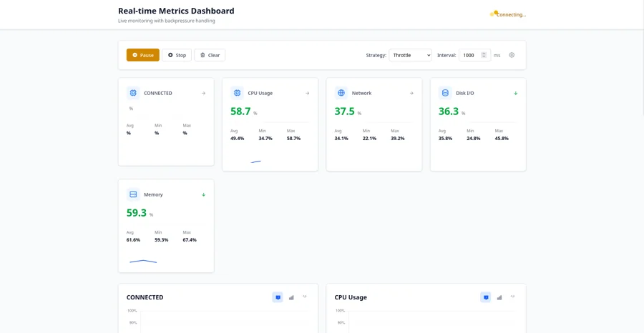Screen dimensions: 644x333
Task: Click the Network globe icon
Action: click(x=341, y=93)
